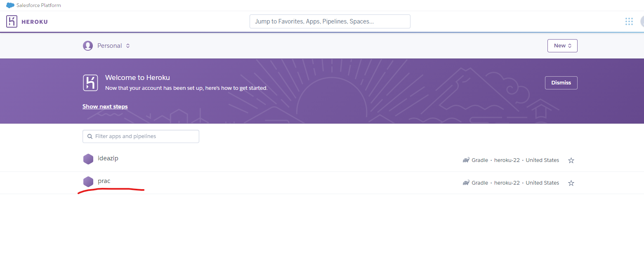The height and width of the screenshot is (272, 644).
Task: Click the HEROKU wordmark in header
Action: coord(35,22)
